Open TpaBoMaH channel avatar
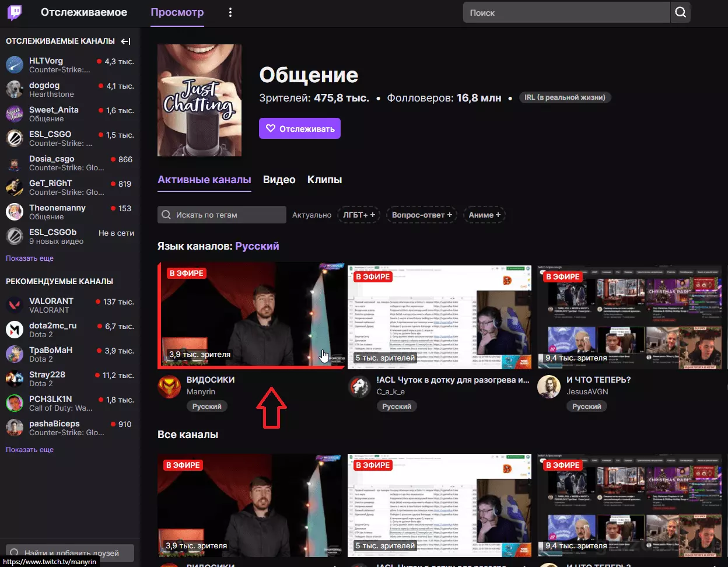The height and width of the screenshot is (567, 728). 15,354
